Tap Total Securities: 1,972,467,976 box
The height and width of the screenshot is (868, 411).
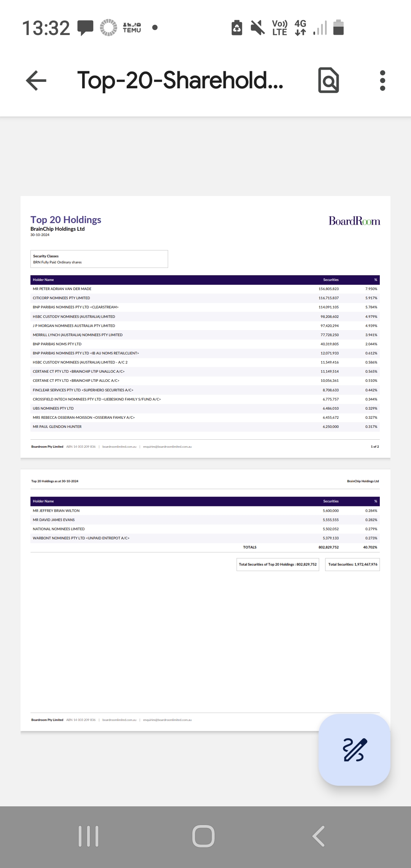tap(353, 565)
